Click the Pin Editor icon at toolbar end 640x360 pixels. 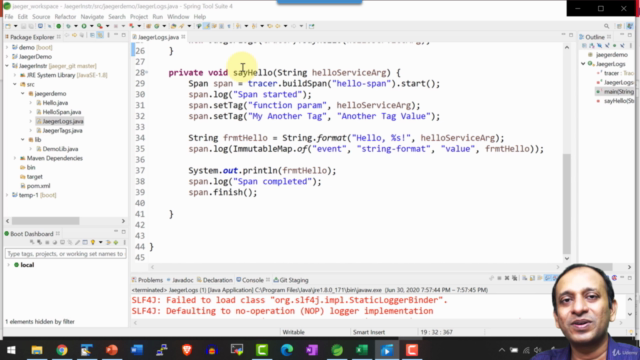312,26
